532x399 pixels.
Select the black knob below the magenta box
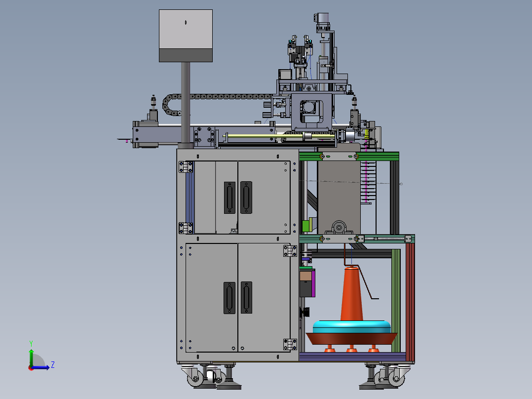pyautogui.click(x=305, y=312)
